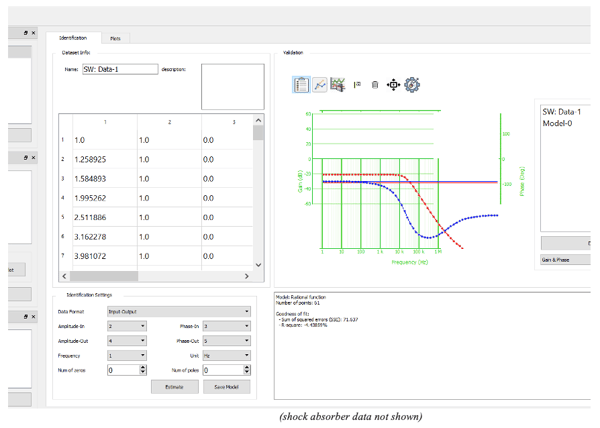Image resolution: width=600 pixels, height=428 pixels.
Task: Close the top left dock panel
Action: (34, 33)
